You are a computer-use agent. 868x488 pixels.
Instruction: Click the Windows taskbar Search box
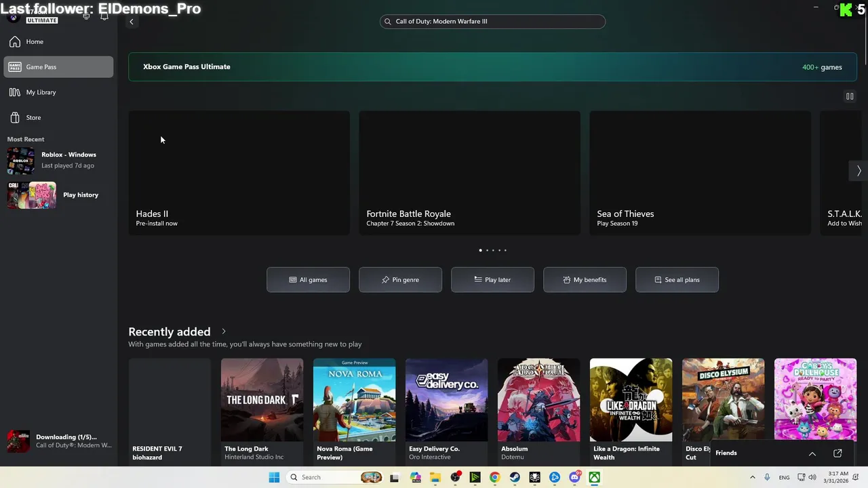click(334, 477)
